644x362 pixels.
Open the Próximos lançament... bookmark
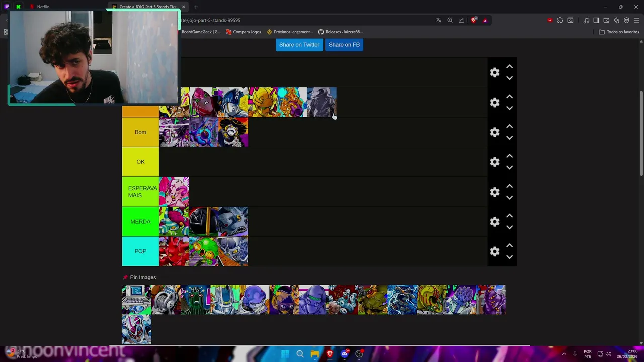[x=290, y=32]
